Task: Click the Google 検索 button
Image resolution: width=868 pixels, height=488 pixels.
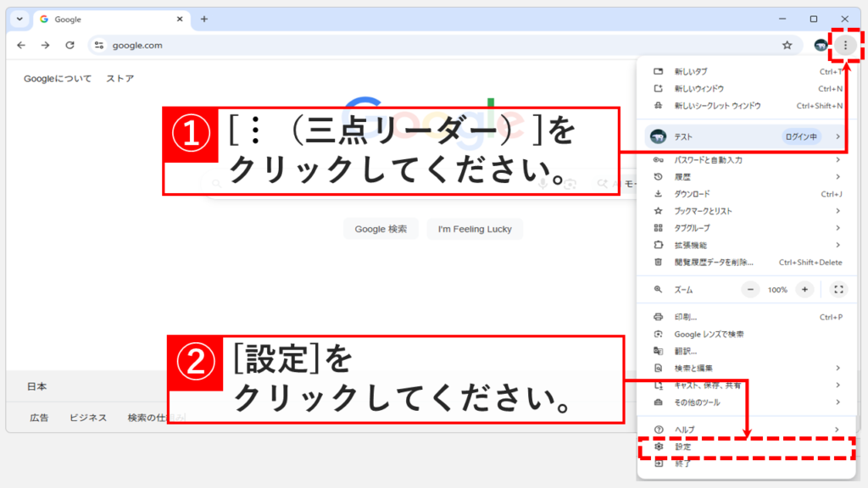Action: pos(381,228)
